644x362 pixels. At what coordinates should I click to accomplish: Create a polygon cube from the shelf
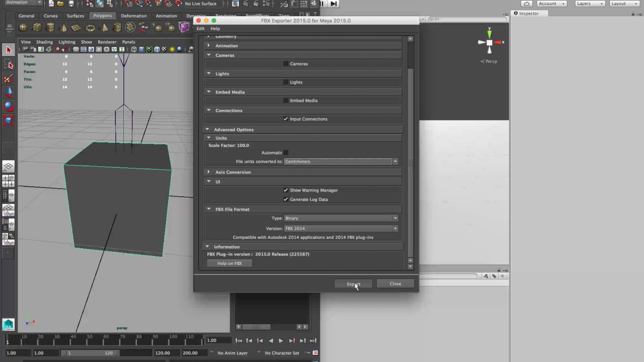click(37, 28)
